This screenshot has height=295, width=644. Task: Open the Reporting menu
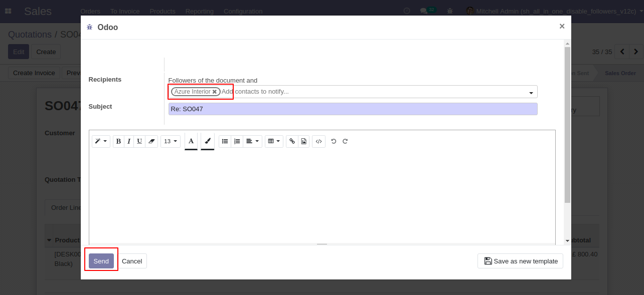[x=200, y=11]
